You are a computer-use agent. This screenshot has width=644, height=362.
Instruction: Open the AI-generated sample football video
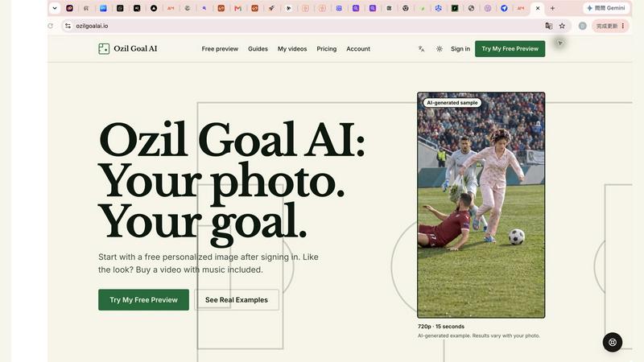(481, 205)
